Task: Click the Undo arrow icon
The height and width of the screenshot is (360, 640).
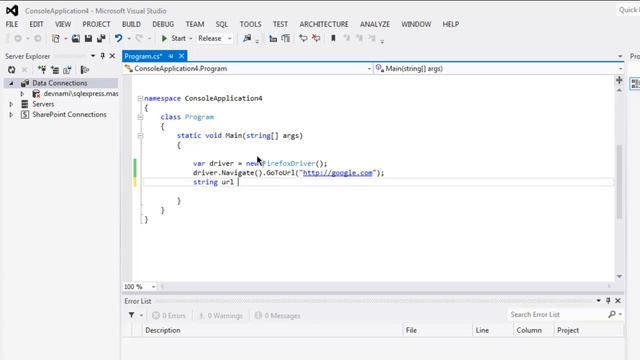Action: point(118,38)
